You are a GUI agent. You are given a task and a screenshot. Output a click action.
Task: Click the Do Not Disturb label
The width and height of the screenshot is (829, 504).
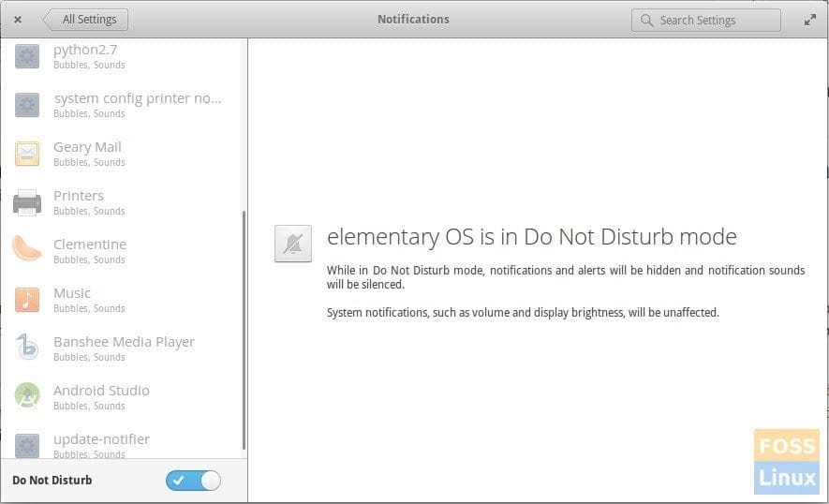(x=52, y=481)
